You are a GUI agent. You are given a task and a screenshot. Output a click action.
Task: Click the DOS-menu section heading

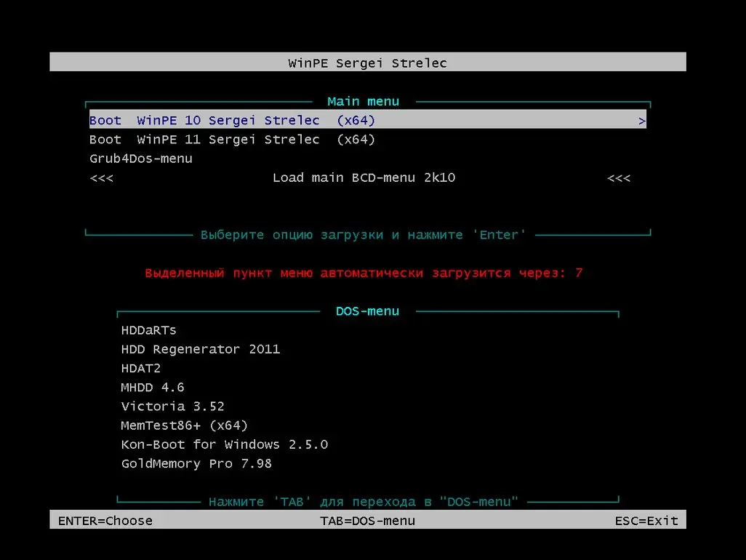click(367, 311)
